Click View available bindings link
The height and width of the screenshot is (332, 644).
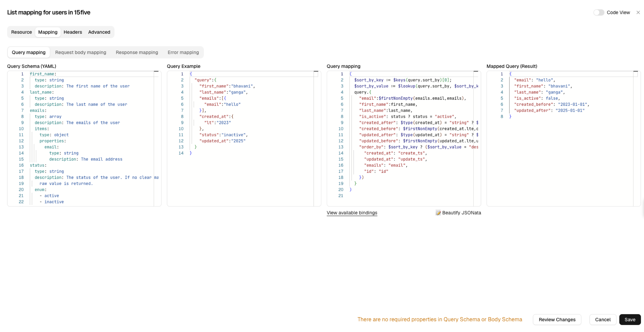[352, 213]
